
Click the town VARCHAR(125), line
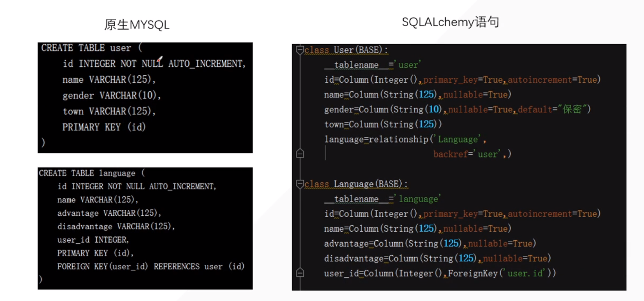click(x=109, y=111)
